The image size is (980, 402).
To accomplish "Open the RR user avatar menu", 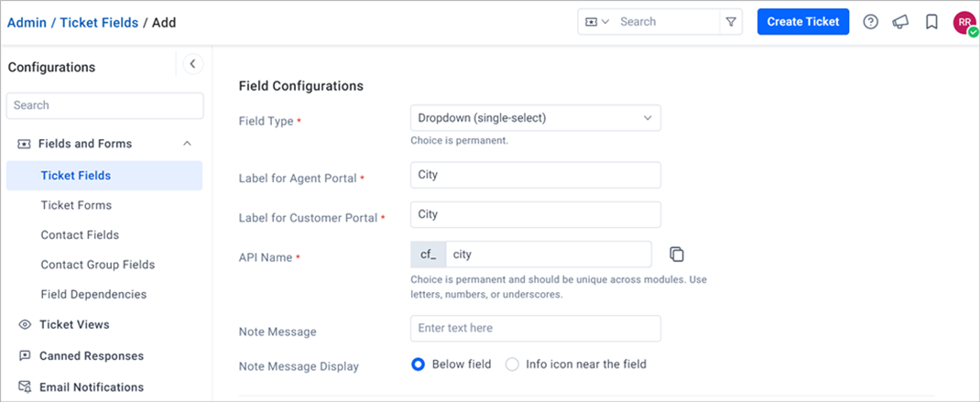I will tap(964, 23).
